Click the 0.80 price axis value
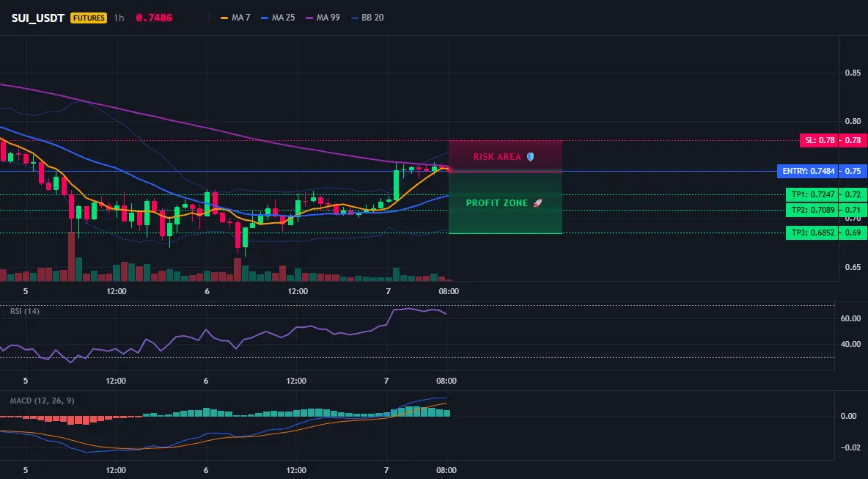The width and height of the screenshot is (868, 479). point(853,121)
